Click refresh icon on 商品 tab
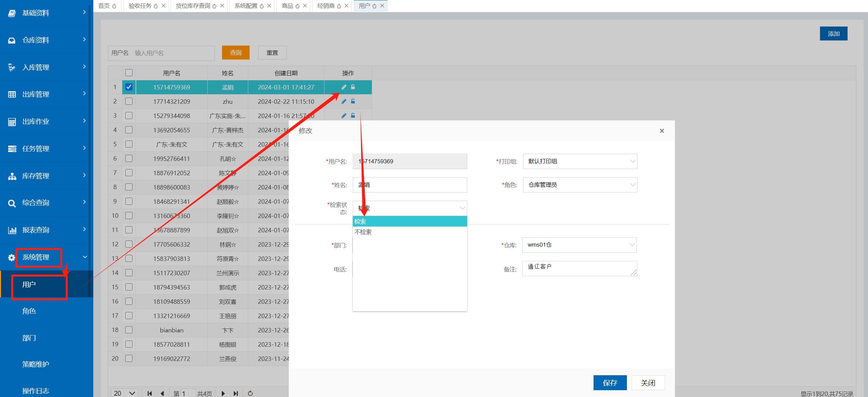Viewport: 868px width, 397px height. click(297, 6)
